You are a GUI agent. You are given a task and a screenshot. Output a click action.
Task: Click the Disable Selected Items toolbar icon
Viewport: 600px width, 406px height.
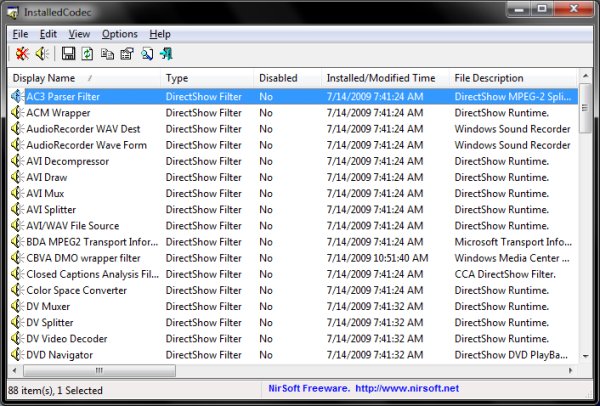click(x=22, y=54)
